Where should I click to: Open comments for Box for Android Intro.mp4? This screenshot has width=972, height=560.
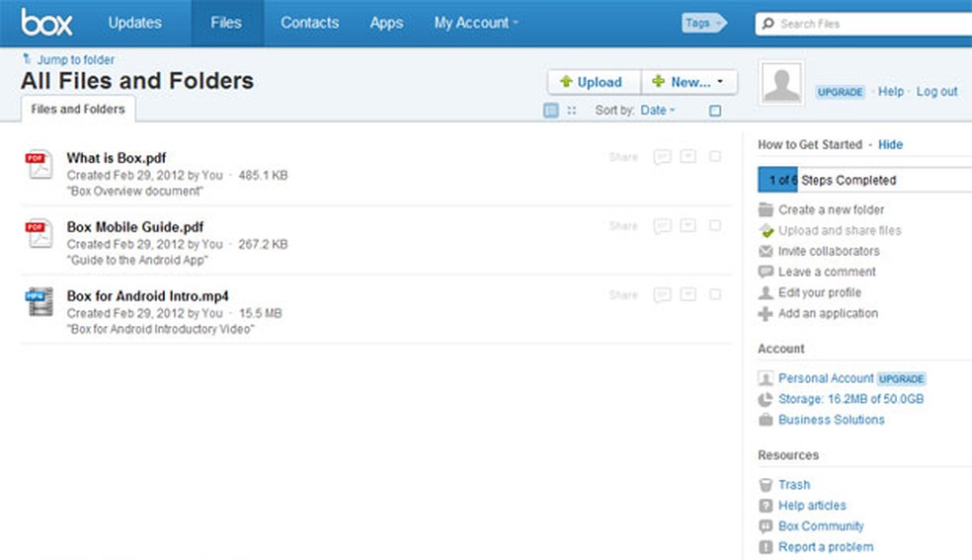coord(662,294)
